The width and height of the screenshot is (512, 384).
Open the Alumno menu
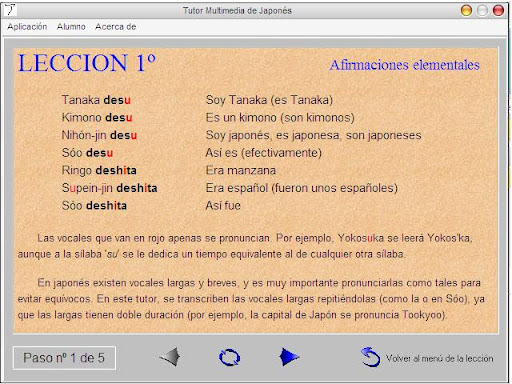coord(71,27)
